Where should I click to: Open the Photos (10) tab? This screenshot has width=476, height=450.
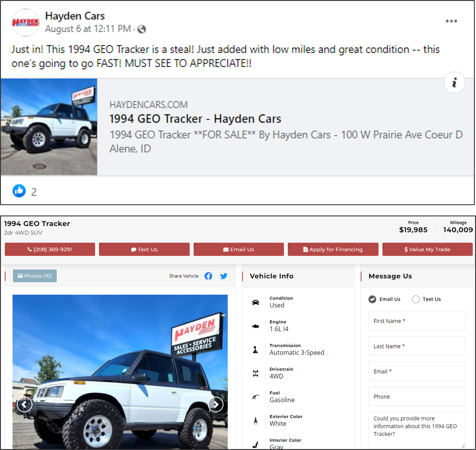(35, 276)
